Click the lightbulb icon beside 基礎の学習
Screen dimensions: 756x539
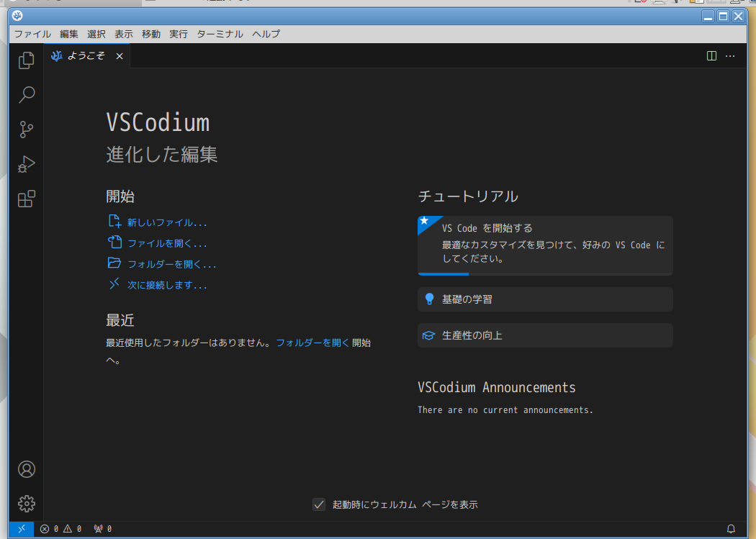pos(429,299)
